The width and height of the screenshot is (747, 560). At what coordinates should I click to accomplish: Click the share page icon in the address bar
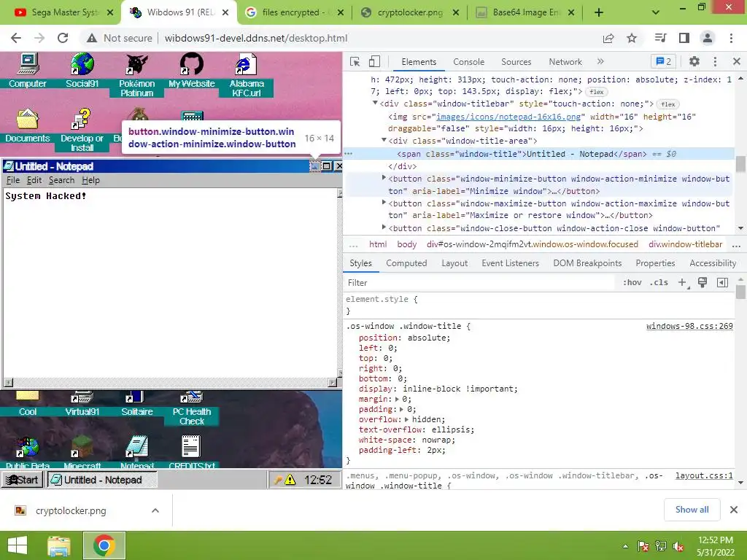[608, 38]
